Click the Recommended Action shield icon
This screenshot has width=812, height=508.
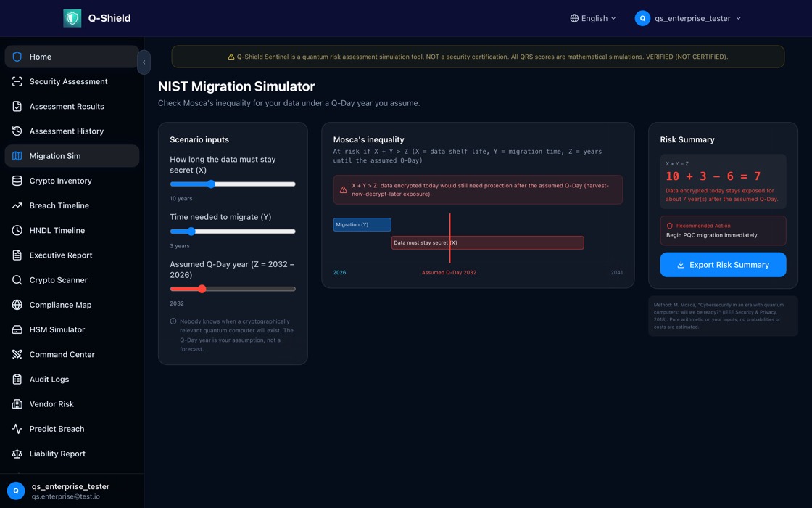tap(670, 226)
